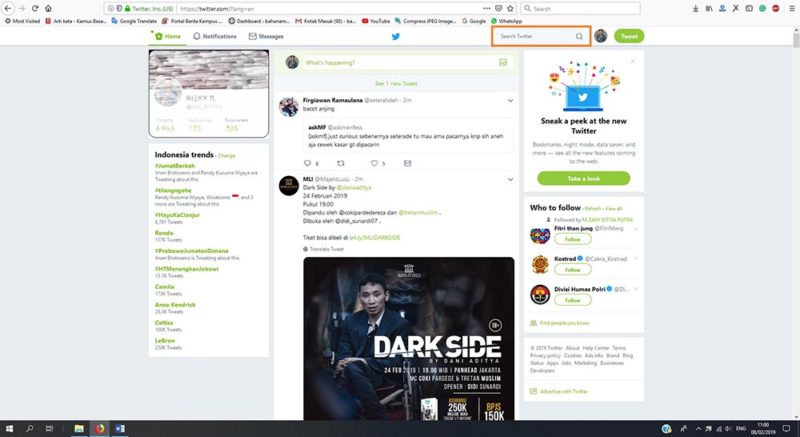Click Translate Tweet under MLI's tweet
800x437 pixels.
point(327,249)
